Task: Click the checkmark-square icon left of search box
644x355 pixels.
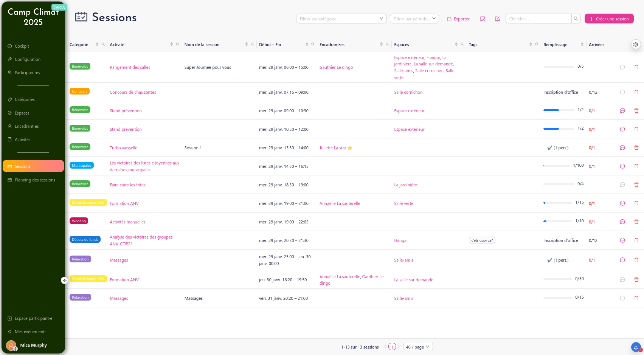Action: pos(497,19)
